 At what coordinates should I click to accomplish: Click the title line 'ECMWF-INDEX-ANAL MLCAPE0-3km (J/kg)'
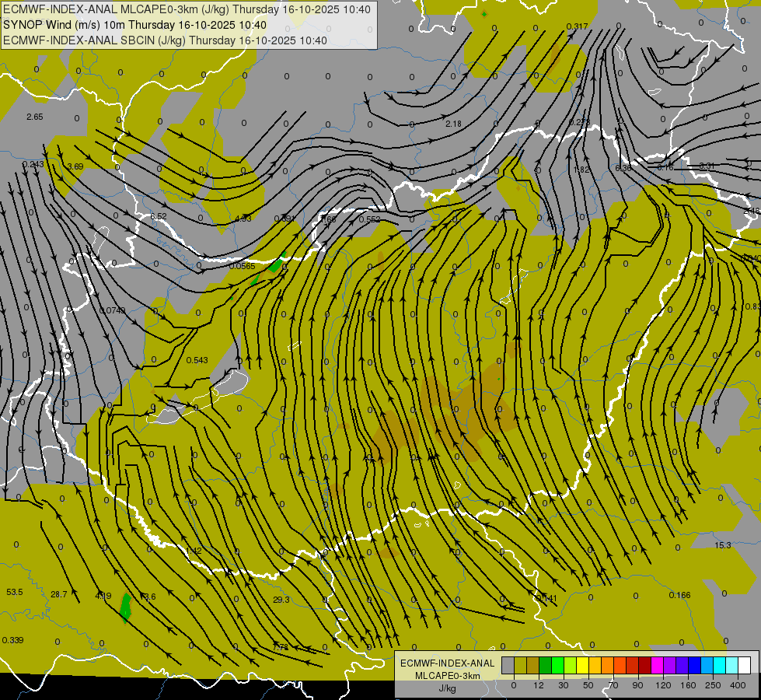(117, 9)
